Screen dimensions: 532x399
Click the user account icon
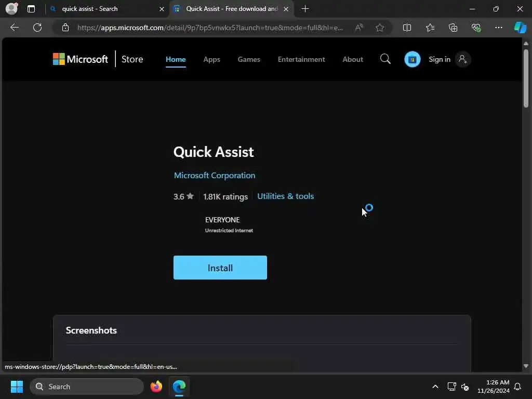[x=462, y=59]
